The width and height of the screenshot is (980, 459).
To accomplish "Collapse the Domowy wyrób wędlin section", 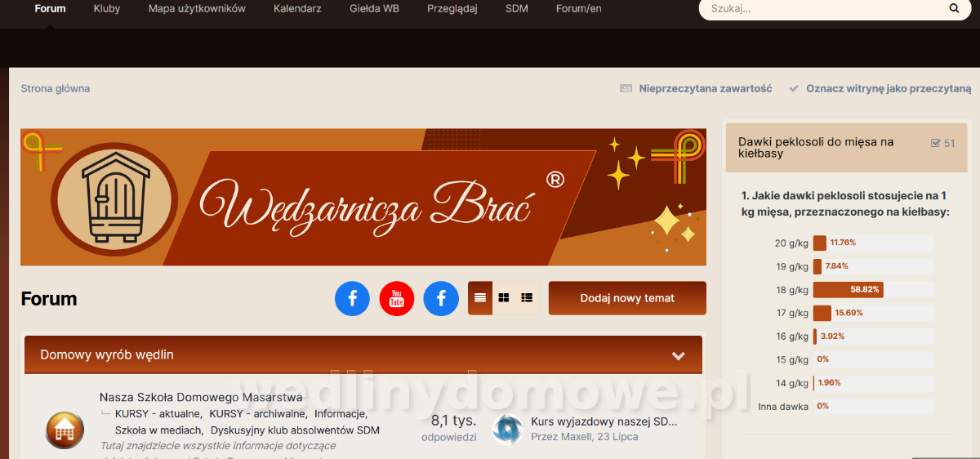I will [x=678, y=355].
